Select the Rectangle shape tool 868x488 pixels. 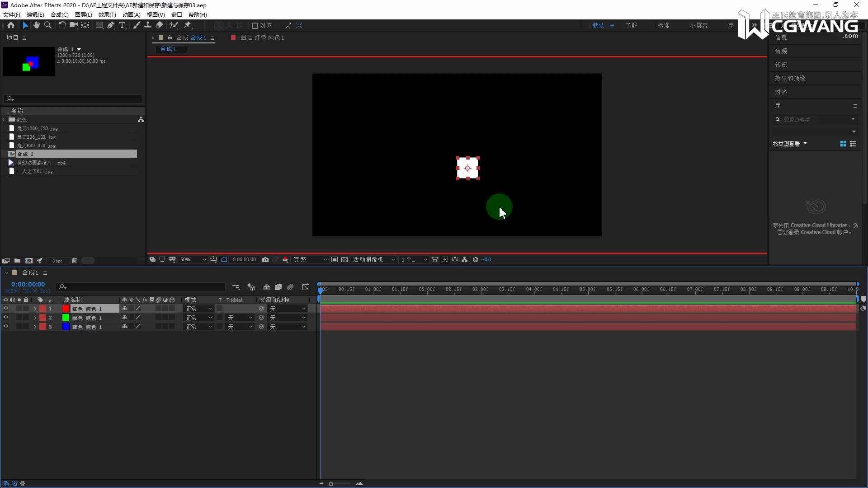click(x=99, y=25)
